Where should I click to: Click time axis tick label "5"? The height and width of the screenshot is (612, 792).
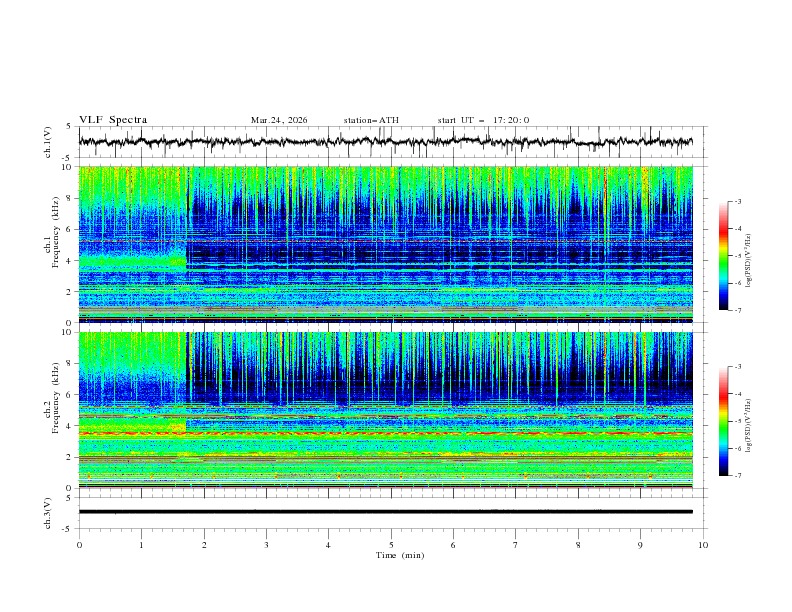tap(391, 545)
